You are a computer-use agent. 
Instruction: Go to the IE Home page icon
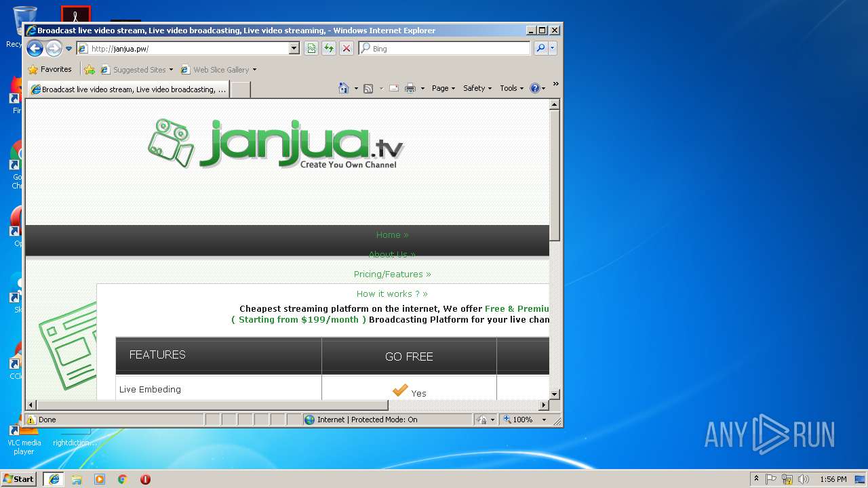[344, 88]
